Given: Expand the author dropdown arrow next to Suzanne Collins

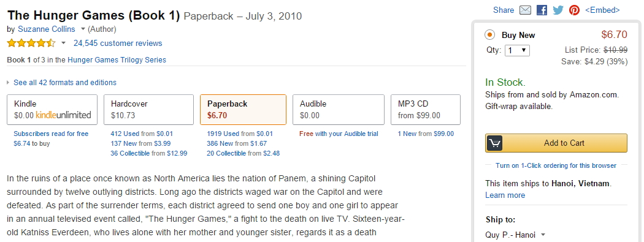Looking at the screenshot, I should pyautogui.click(x=83, y=29).
